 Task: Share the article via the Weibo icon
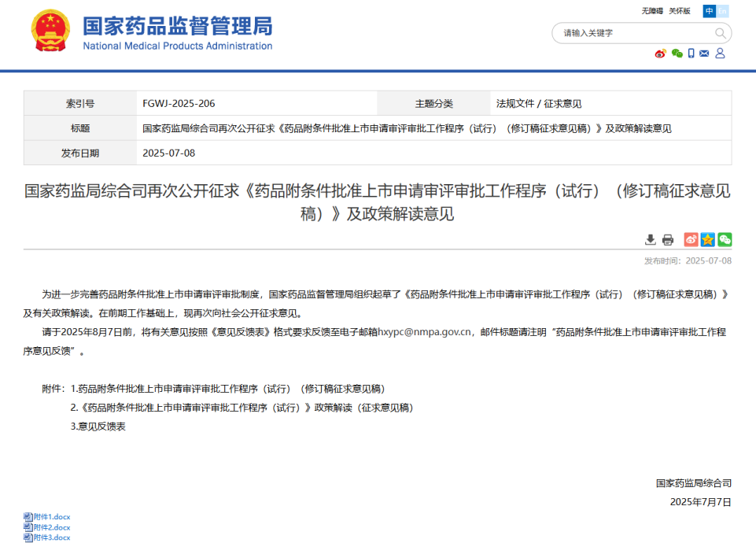coord(690,239)
